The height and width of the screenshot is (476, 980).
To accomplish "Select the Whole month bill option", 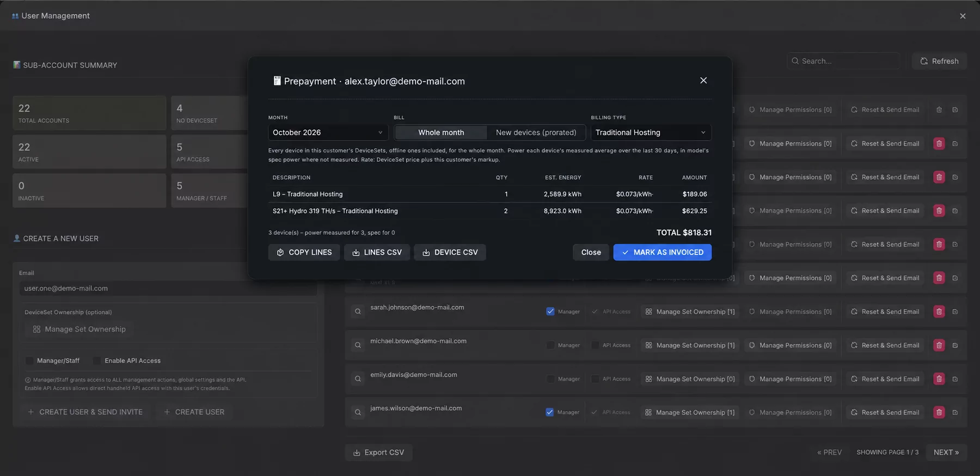I will (441, 132).
